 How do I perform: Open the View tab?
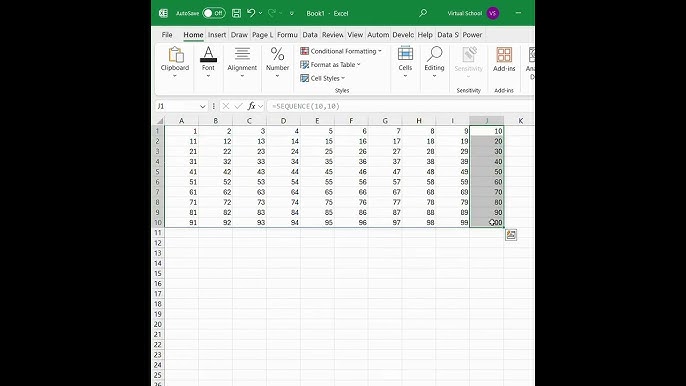coord(355,35)
